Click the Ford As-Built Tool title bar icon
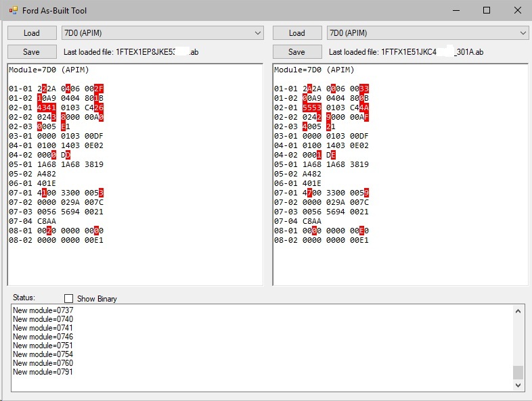532x401 pixels. click(12, 11)
